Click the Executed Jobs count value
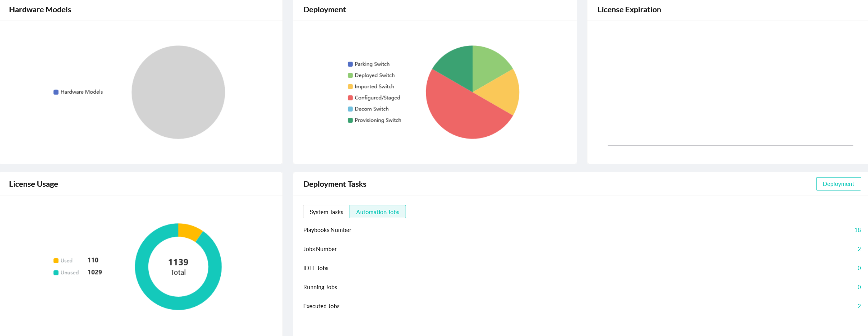Screen dimensions: 868x336 point(859,306)
